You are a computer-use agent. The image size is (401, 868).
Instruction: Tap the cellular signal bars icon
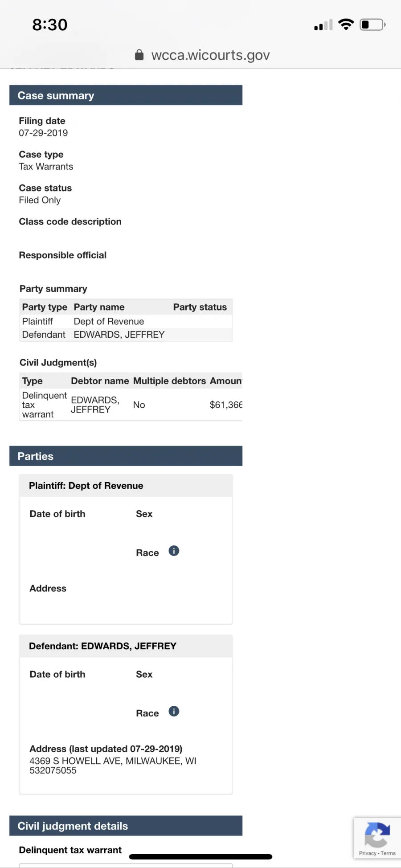(323, 25)
